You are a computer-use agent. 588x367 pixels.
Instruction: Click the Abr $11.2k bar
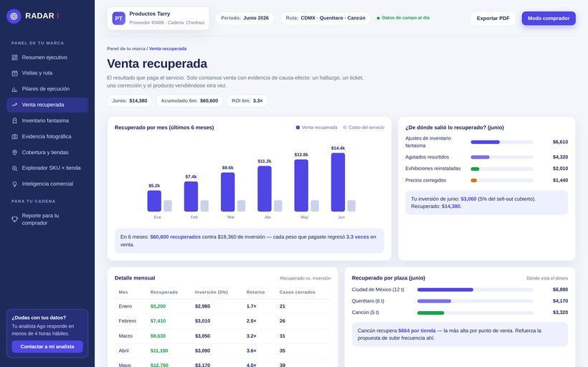click(x=265, y=189)
